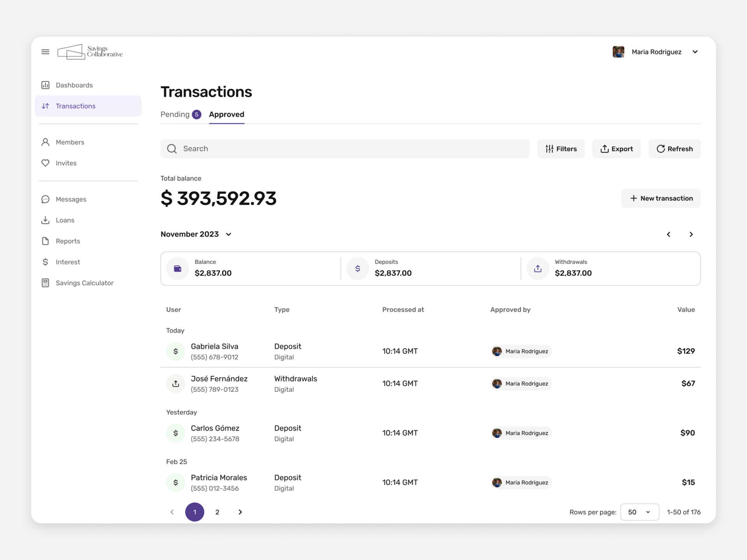Open the Filters panel
This screenshot has width=747, height=560.
pyautogui.click(x=561, y=149)
